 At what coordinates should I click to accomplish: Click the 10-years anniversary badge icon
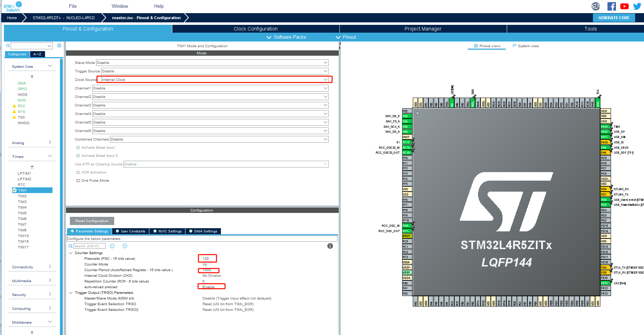click(x=596, y=6)
